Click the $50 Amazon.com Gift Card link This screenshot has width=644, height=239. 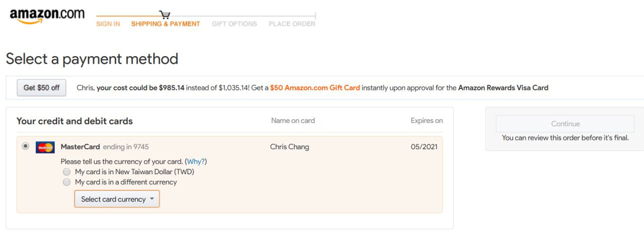click(315, 88)
